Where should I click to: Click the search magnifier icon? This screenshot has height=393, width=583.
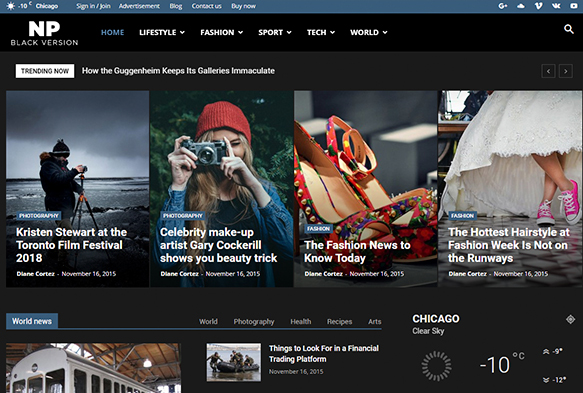(568, 29)
